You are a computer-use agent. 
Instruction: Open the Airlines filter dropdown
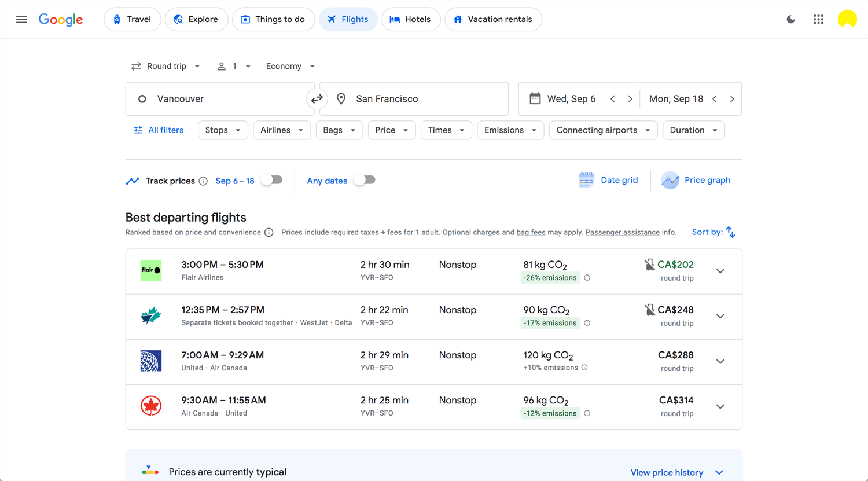[282, 130]
